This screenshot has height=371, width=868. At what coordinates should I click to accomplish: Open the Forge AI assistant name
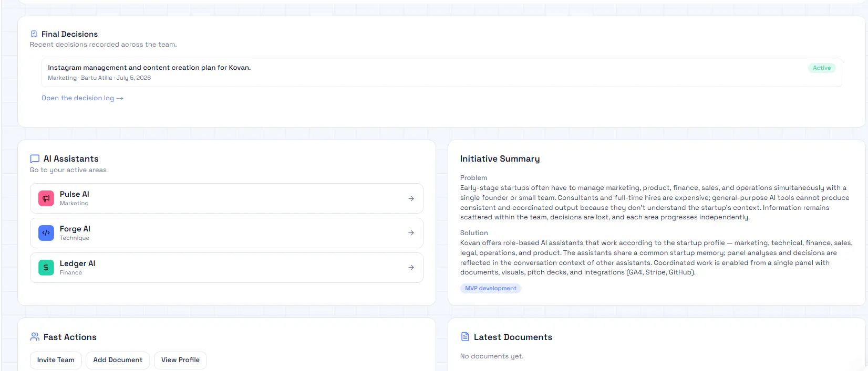tap(75, 229)
